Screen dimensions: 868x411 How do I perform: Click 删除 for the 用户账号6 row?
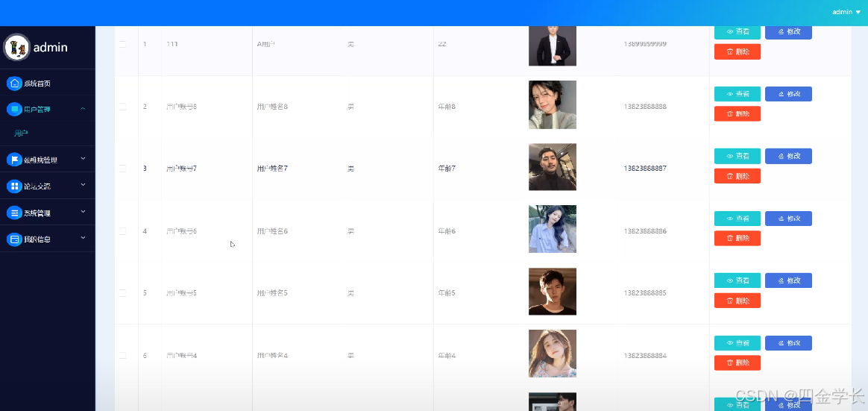pyautogui.click(x=738, y=238)
